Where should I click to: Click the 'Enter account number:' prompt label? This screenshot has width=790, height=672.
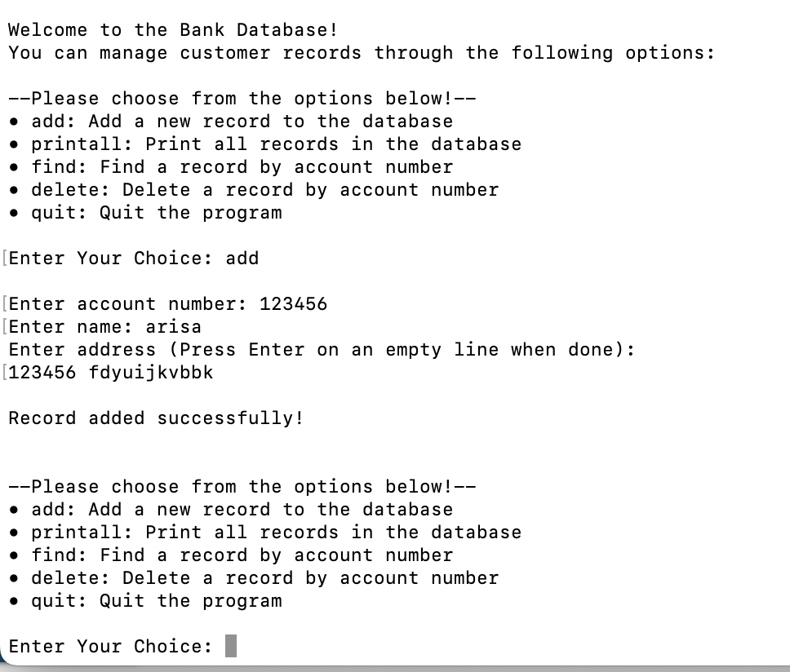(x=127, y=304)
